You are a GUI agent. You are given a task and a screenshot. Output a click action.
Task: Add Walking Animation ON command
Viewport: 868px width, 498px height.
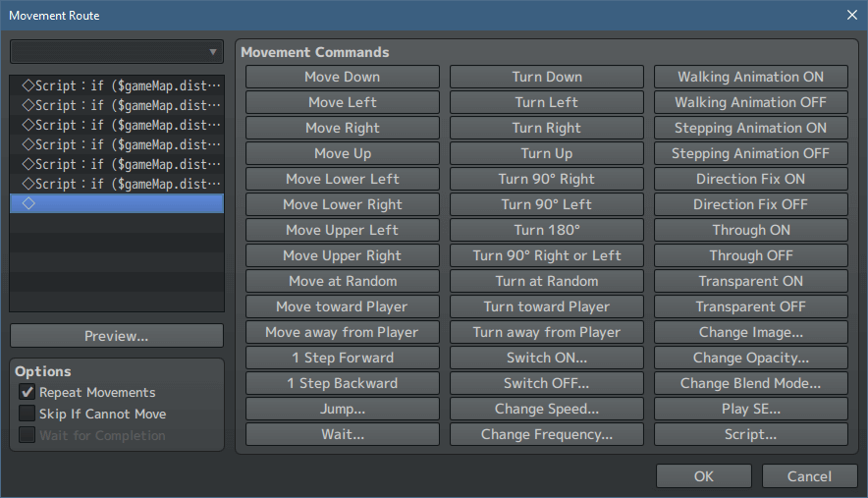[x=751, y=77]
